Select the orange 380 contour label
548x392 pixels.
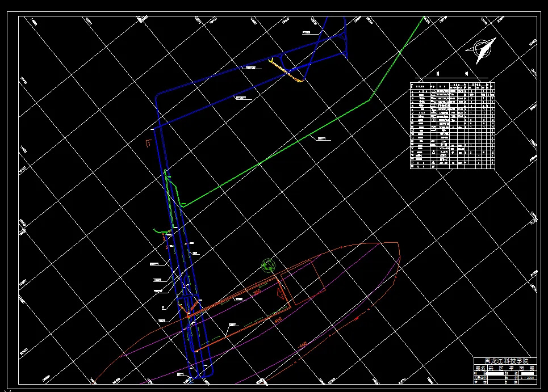(x=257, y=292)
